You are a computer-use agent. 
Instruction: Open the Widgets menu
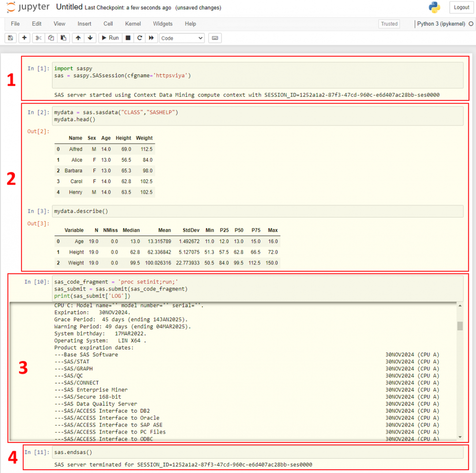coord(162,24)
